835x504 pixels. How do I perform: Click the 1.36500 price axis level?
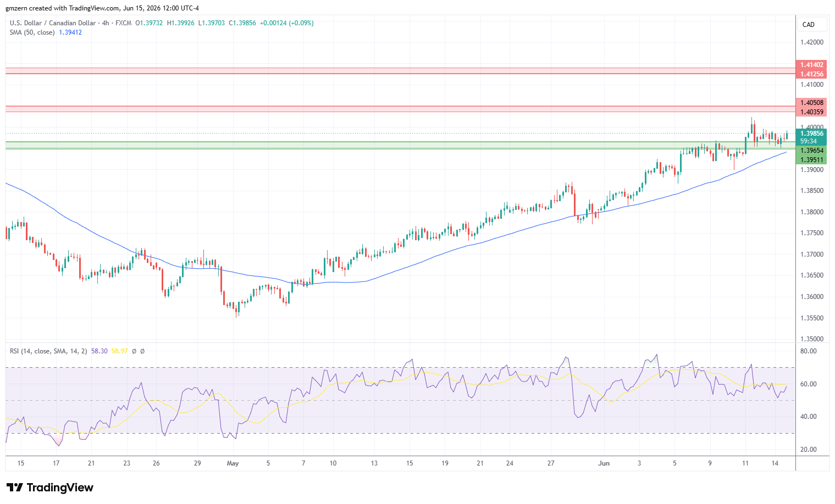pos(811,275)
